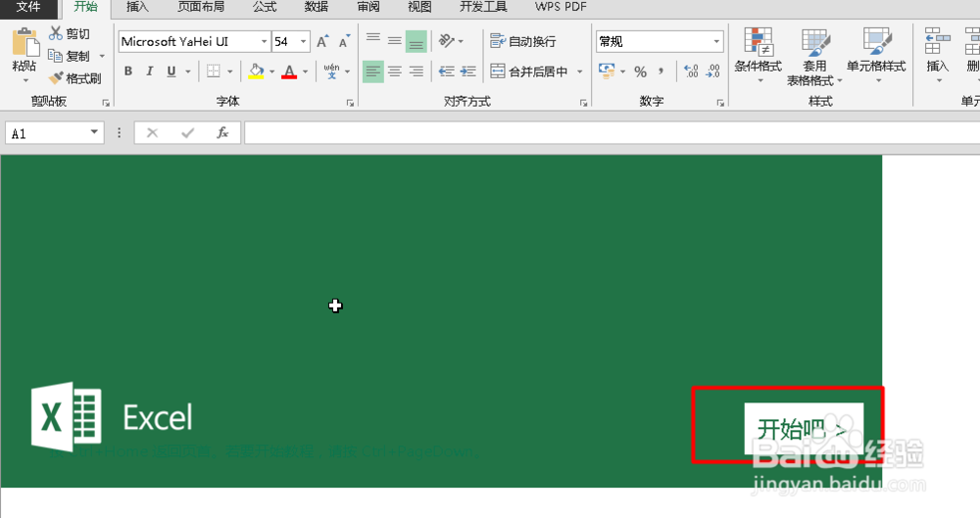Switch to the 页面布局 tab
Viewport: 980px width, 518px height.
[201, 7]
